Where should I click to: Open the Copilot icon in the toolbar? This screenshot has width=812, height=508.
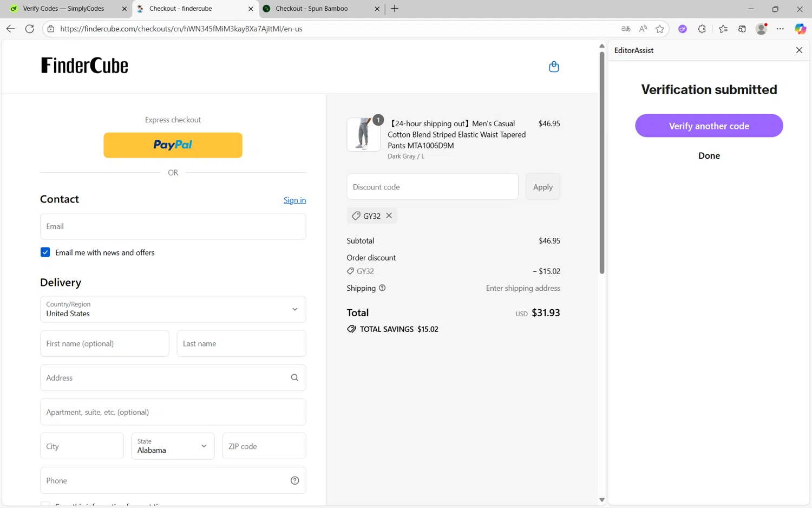800,29
